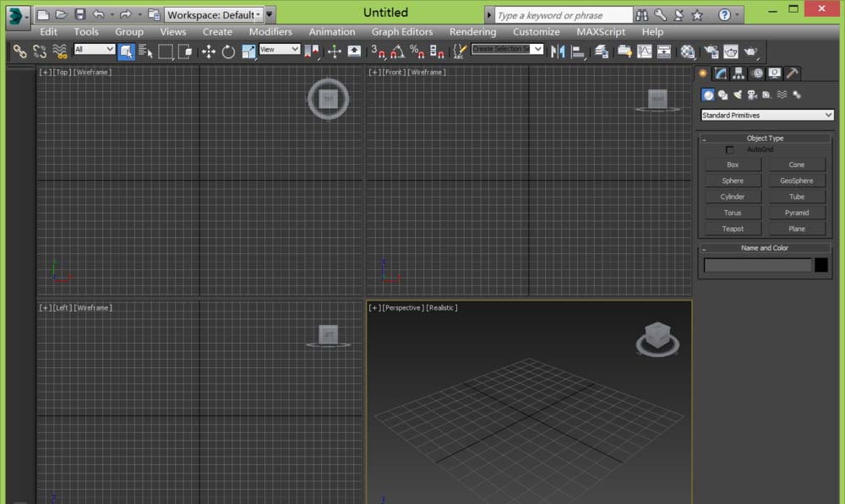Click the Torus button
The image size is (845, 504).
pyautogui.click(x=733, y=213)
